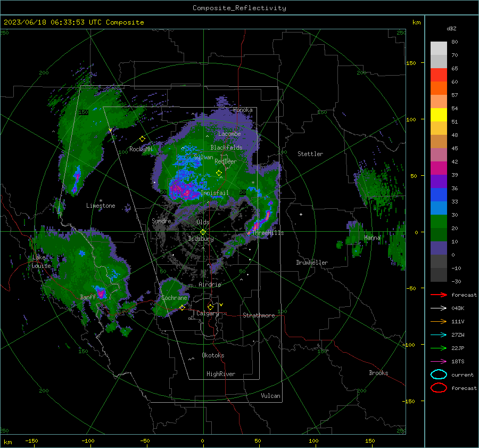This screenshot has height=448, width=479.
Task: Click the Ponoka label
Action: [x=243, y=110]
